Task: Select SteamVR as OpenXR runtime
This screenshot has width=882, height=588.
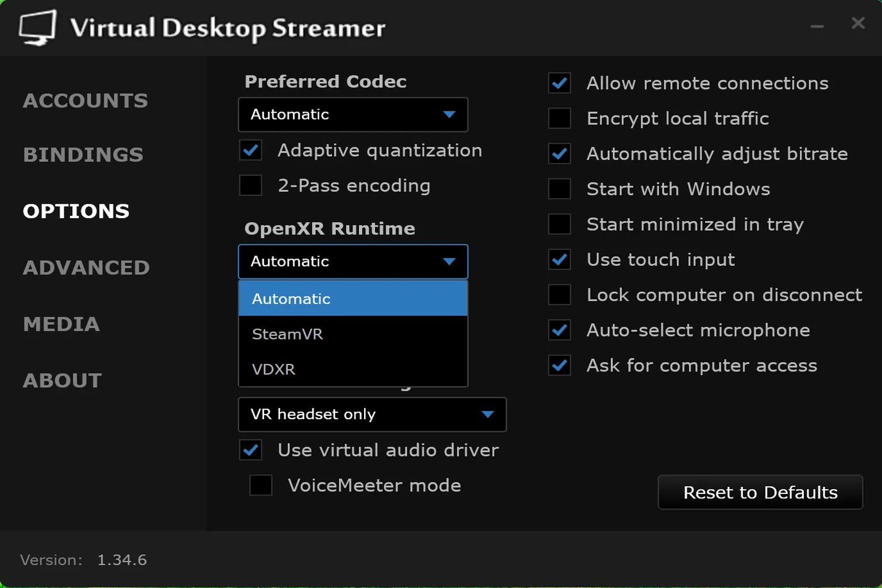Action: 287,334
